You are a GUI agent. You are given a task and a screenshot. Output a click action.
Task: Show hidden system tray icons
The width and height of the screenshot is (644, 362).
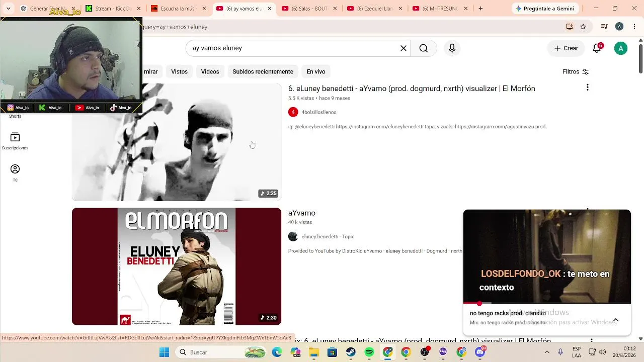click(x=547, y=352)
